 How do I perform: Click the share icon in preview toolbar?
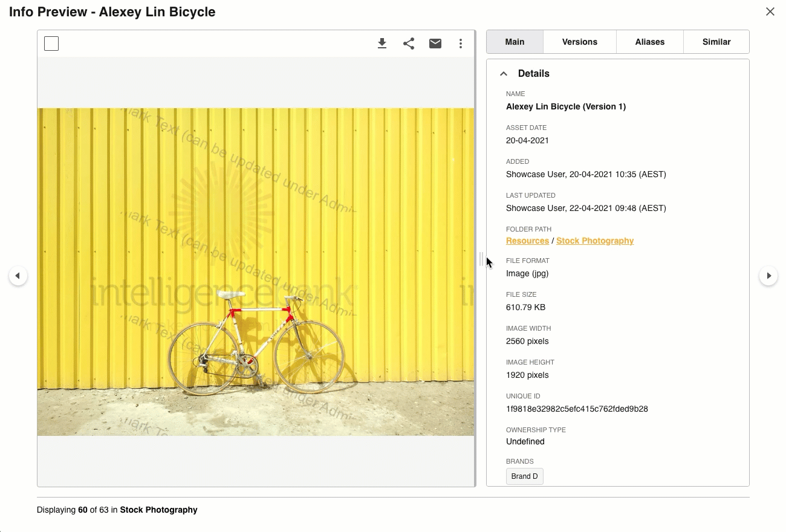409,44
